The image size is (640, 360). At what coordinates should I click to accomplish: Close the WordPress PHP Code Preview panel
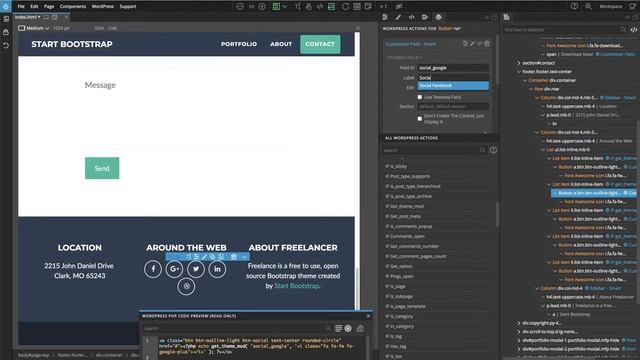(369, 316)
